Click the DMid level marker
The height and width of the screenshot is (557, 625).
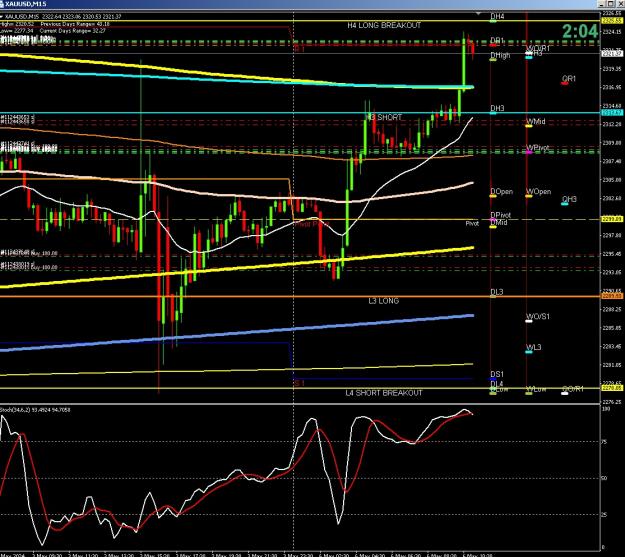point(499,222)
